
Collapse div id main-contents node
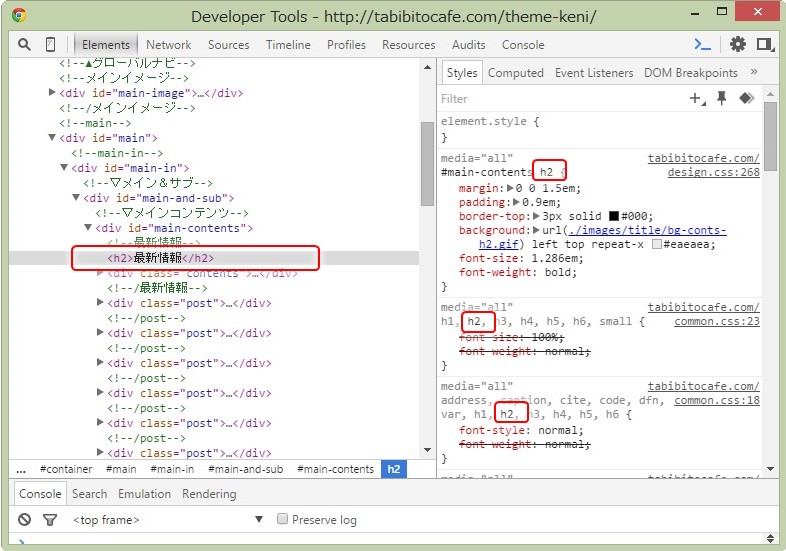[x=88, y=228]
